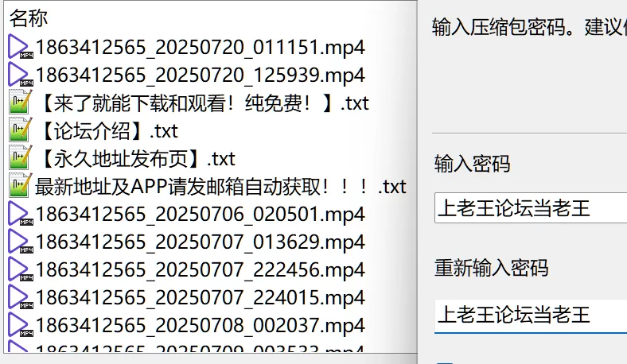
Task: Click text file icon of 【论坛介绍】.txt
Action: [x=20, y=130]
